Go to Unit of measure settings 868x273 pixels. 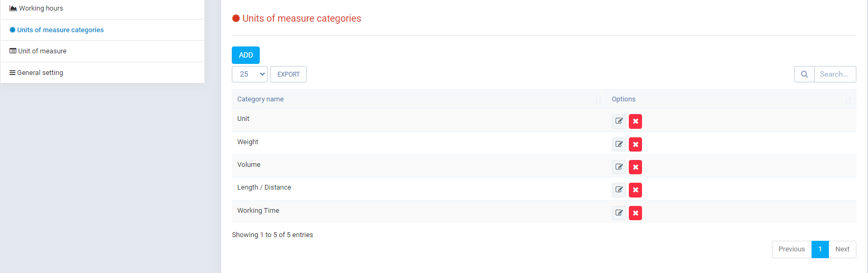point(42,51)
